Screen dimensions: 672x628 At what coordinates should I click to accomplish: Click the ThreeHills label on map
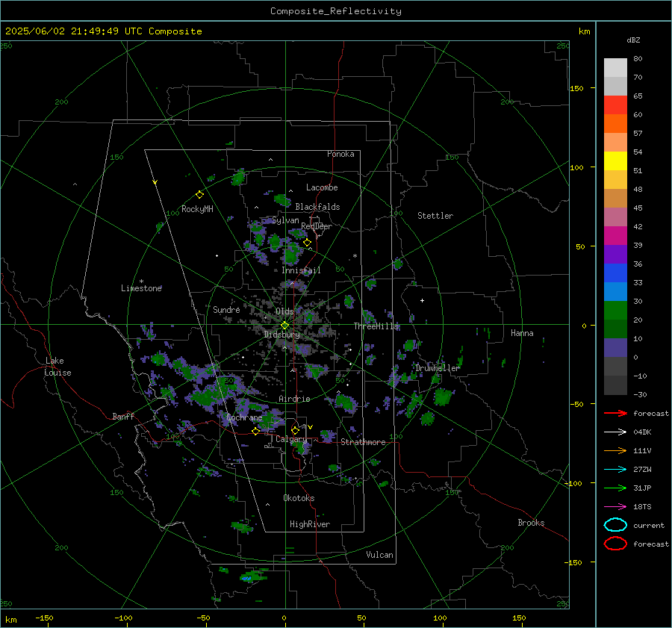click(x=376, y=326)
